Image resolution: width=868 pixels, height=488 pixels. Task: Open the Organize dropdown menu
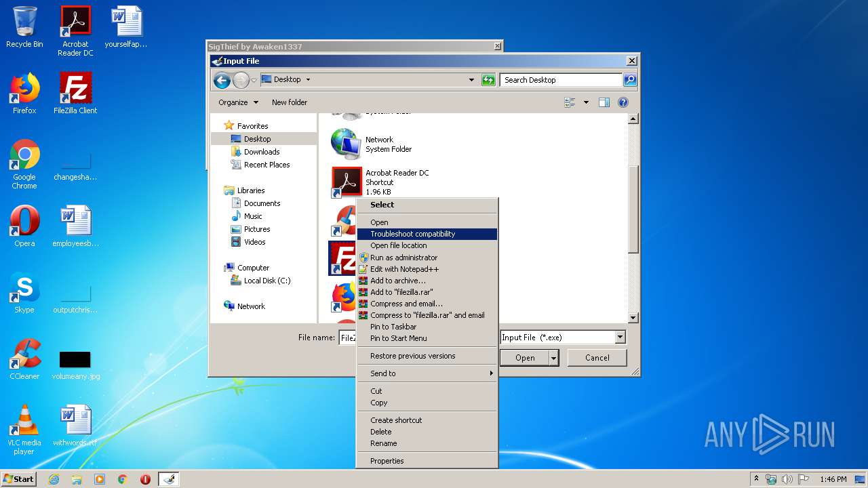[238, 102]
